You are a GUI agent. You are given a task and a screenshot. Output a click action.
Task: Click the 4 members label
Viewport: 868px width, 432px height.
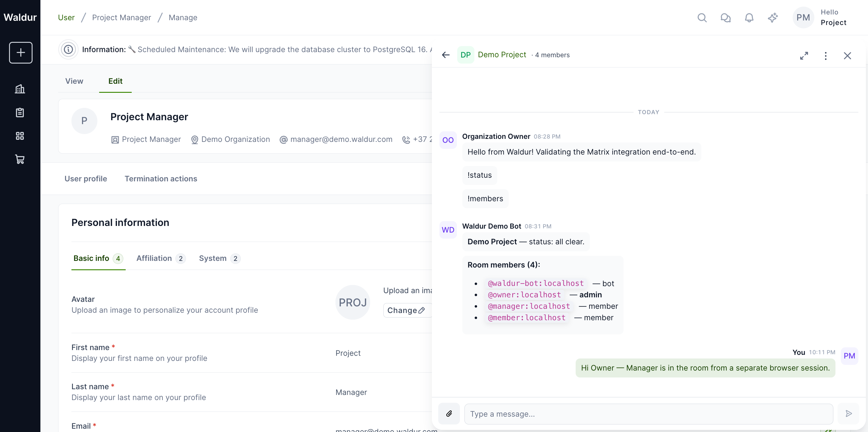(552, 55)
